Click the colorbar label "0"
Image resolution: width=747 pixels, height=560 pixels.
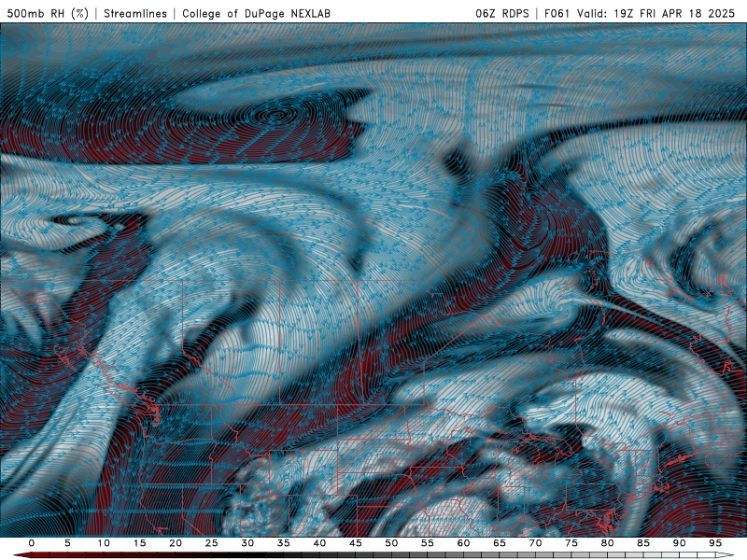32,543
